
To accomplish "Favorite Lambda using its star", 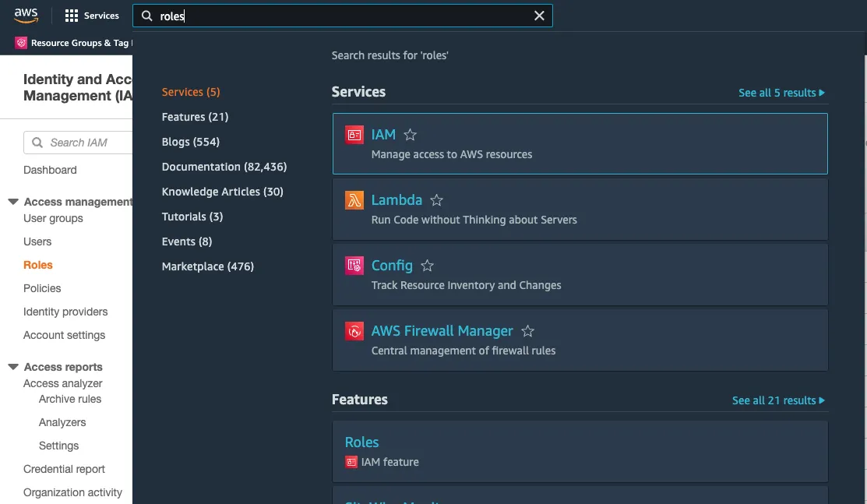I will tap(437, 200).
